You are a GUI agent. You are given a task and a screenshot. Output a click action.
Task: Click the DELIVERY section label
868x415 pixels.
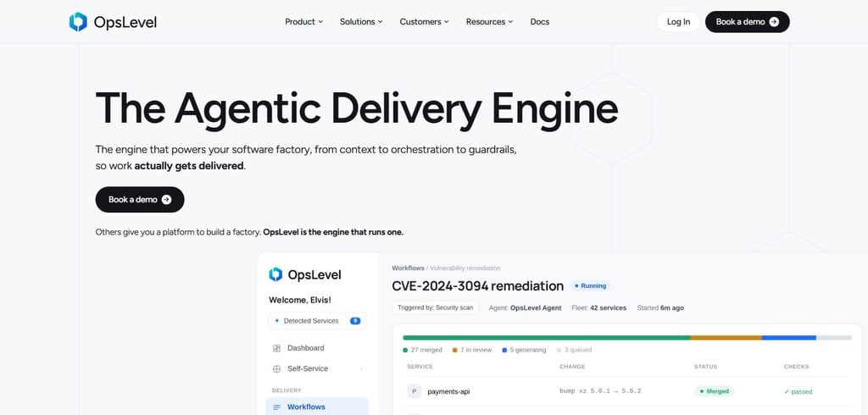[287, 390]
